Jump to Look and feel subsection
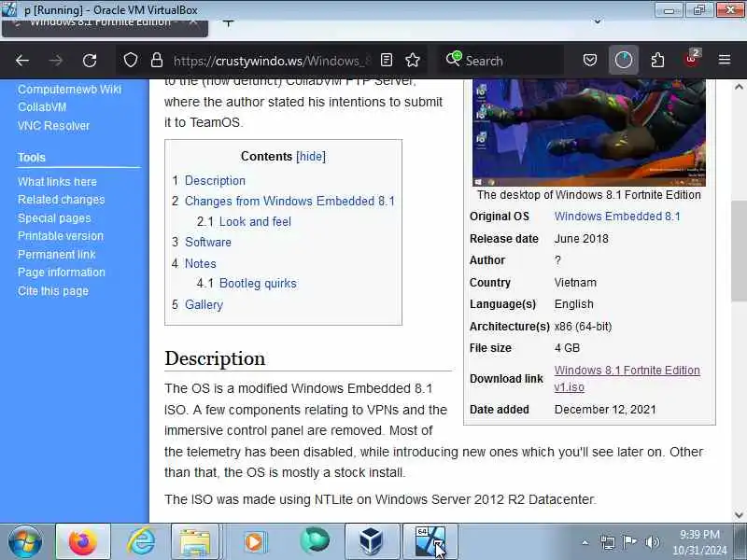 point(255,221)
